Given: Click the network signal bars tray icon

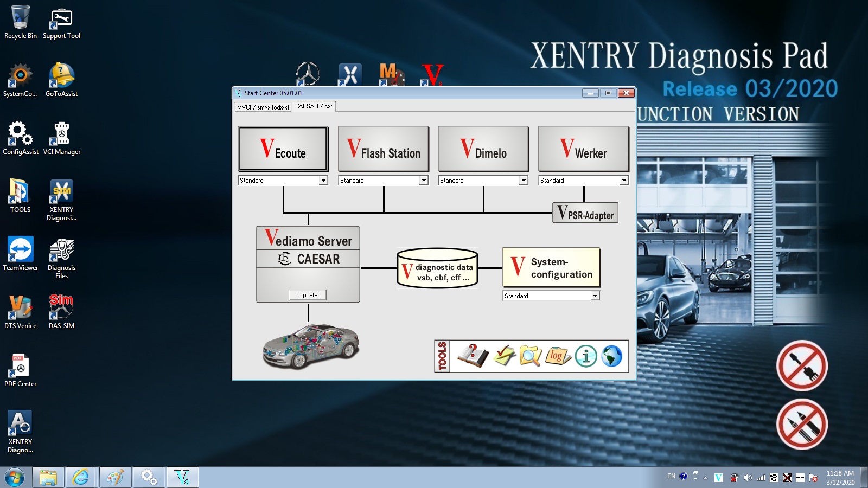Looking at the screenshot, I should [761, 478].
